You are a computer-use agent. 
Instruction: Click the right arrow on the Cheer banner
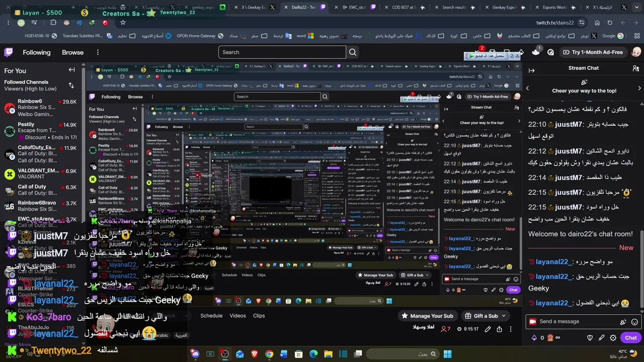(x=639, y=88)
